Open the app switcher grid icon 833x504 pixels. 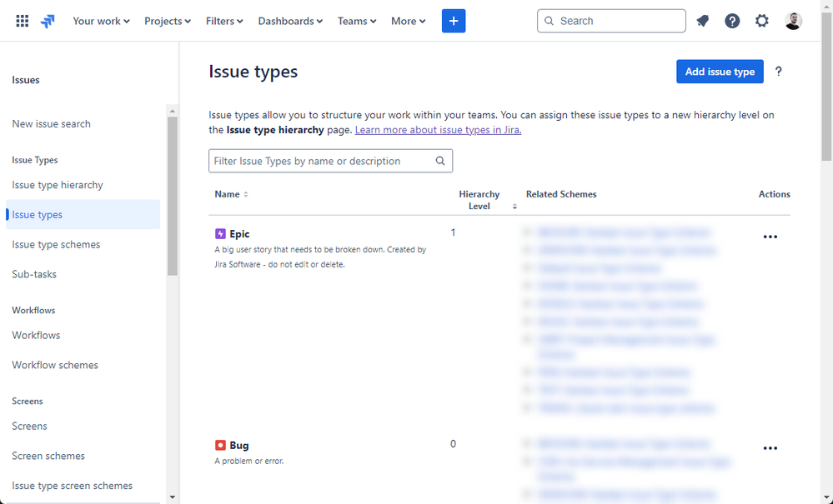pyautogui.click(x=23, y=21)
